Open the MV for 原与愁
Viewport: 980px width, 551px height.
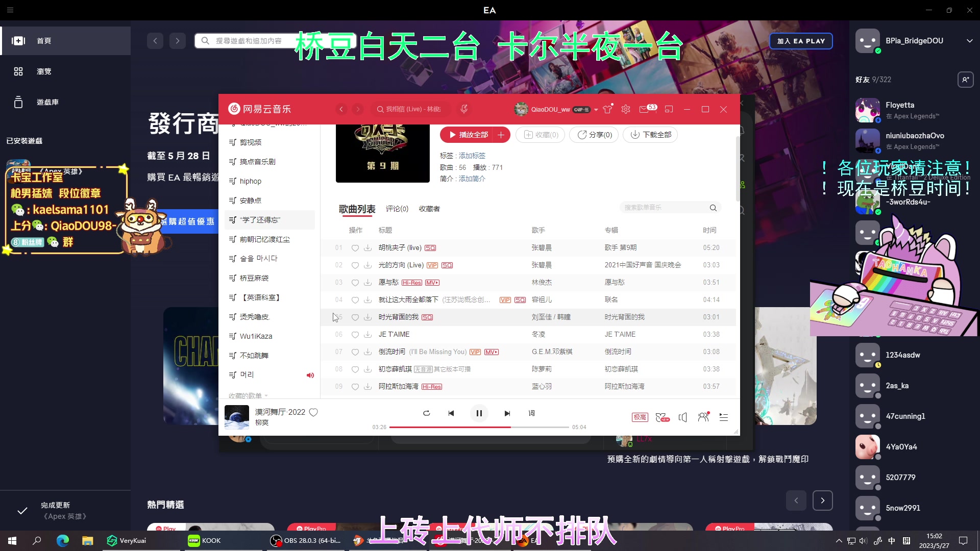coord(432,283)
